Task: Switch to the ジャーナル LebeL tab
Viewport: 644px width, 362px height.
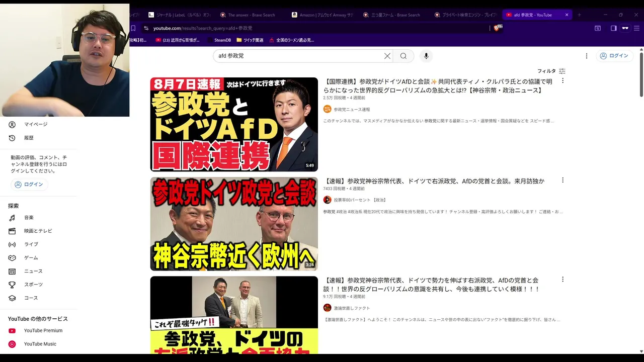Action: [180, 15]
